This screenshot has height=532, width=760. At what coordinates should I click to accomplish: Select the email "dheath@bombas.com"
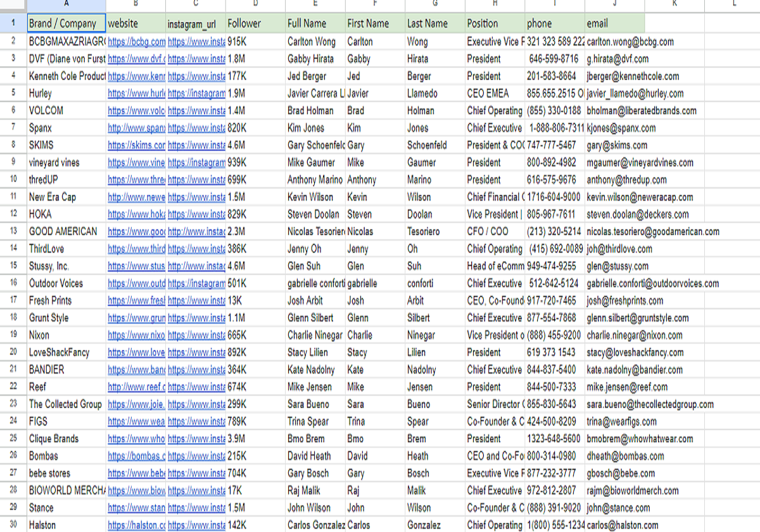point(625,455)
